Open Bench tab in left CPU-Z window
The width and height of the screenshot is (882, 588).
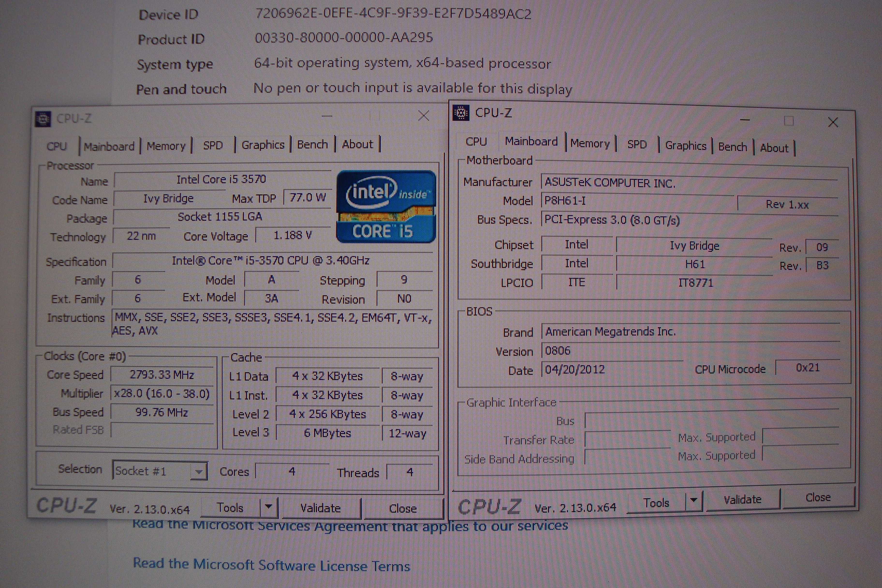(312, 144)
